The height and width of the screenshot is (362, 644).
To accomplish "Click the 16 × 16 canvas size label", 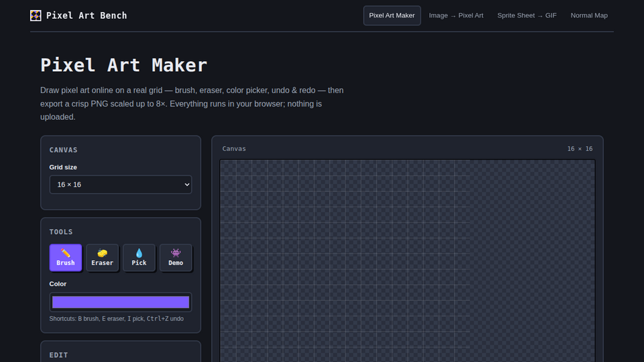I will (580, 149).
